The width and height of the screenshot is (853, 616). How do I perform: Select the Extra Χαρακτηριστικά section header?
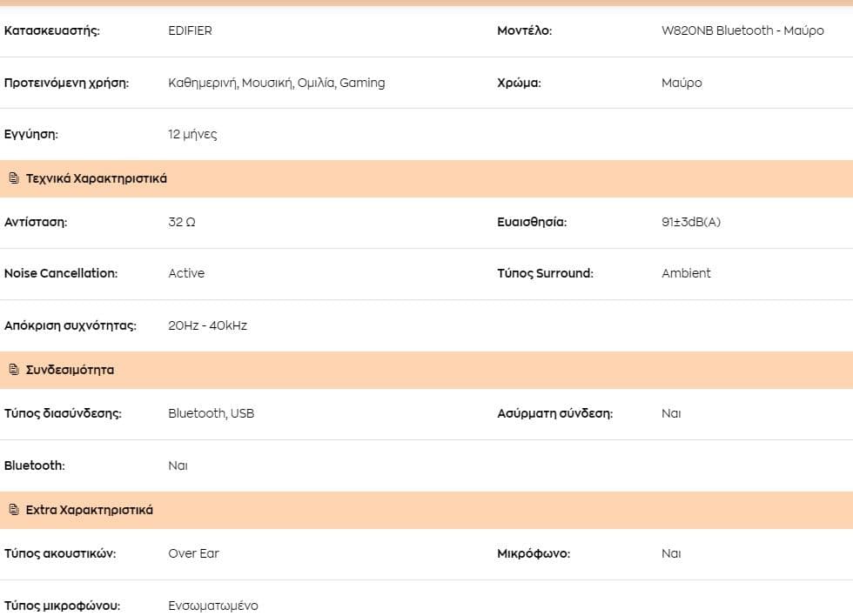tap(426, 510)
